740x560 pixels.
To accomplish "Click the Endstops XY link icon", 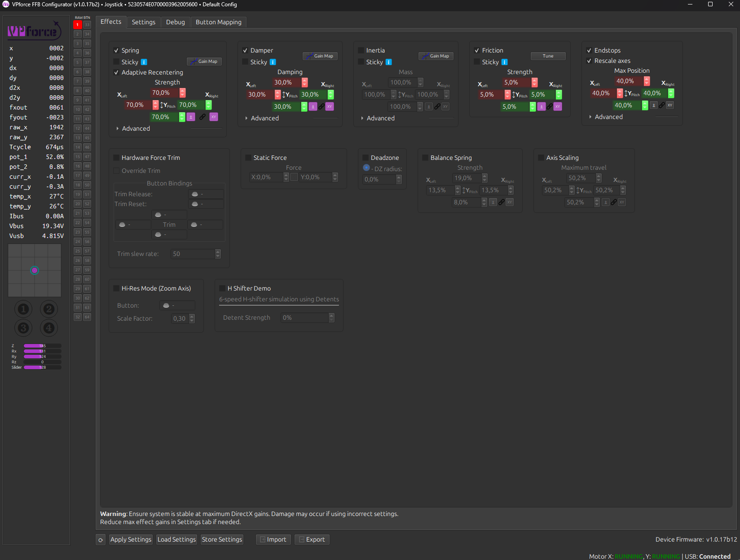I will click(670, 105).
